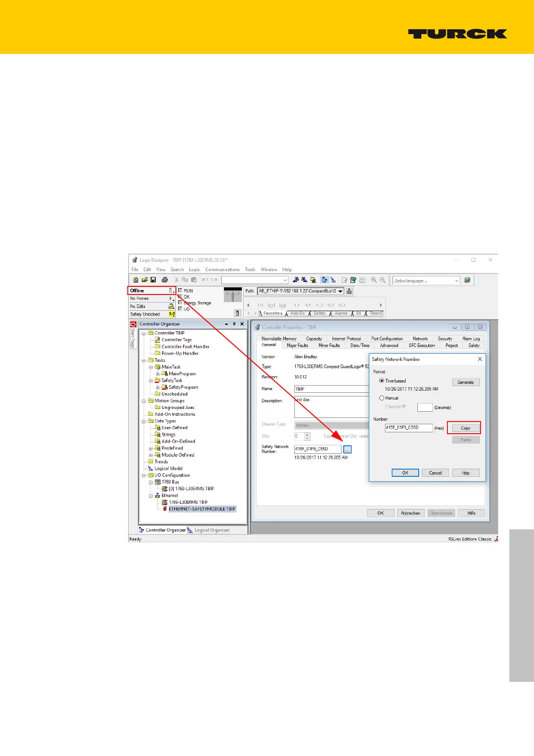
Task: Open the Communications menu
Action: point(222,269)
